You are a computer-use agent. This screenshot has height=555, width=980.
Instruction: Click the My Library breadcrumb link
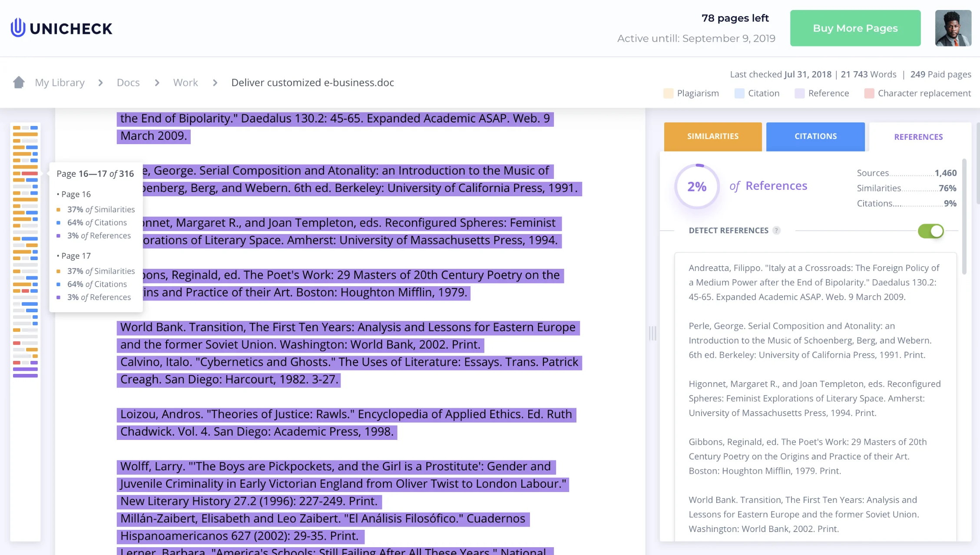[60, 82]
